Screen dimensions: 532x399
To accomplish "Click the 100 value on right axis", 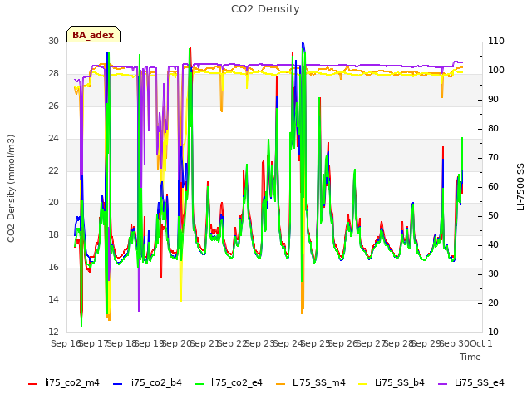I will click(496, 70).
